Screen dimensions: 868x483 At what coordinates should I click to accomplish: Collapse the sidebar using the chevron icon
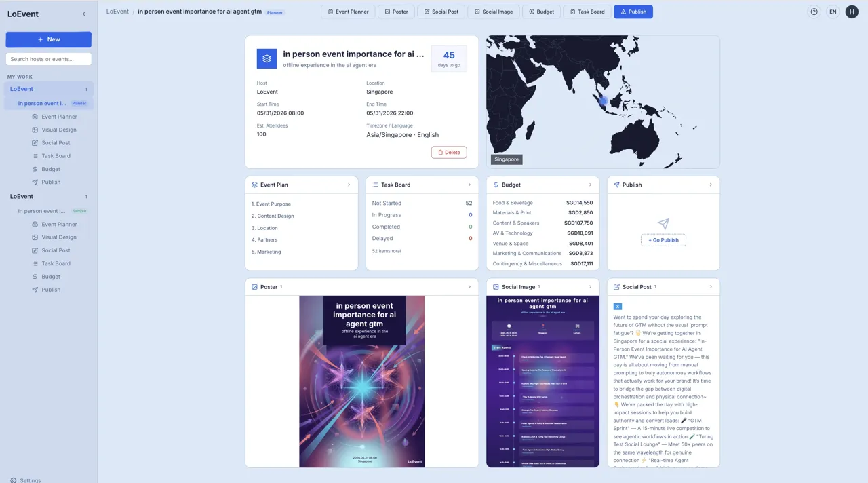[x=84, y=14]
